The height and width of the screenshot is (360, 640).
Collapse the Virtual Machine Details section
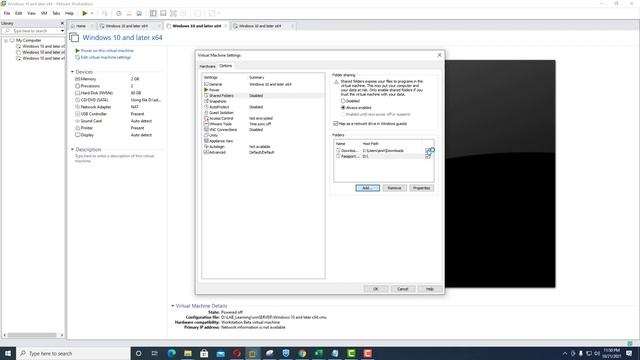(x=172, y=305)
